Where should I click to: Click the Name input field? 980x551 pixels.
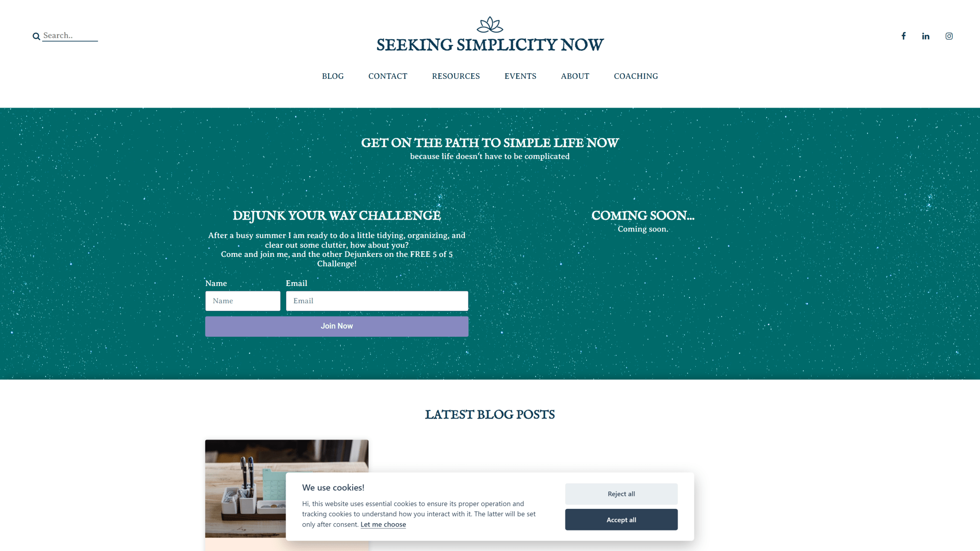point(243,301)
